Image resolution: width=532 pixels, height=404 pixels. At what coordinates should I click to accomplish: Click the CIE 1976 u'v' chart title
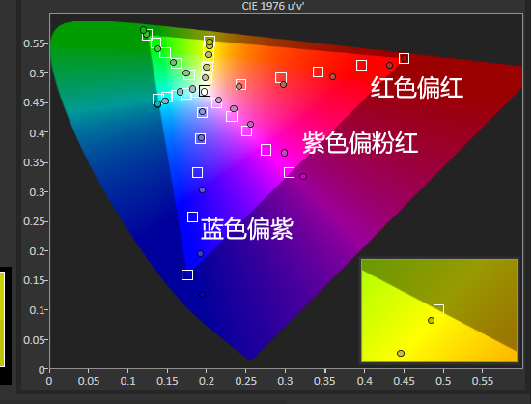pyautogui.click(x=273, y=6)
